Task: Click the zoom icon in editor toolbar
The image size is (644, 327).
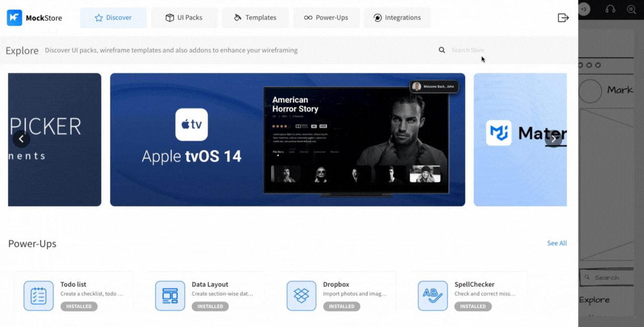Action: pyautogui.click(x=631, y=9)
